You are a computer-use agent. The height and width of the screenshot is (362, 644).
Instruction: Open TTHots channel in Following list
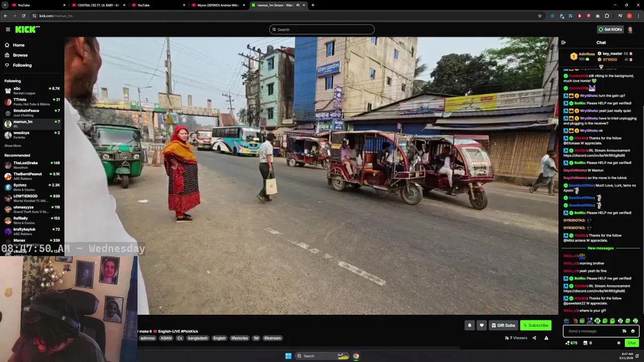[x=32, y=102]
